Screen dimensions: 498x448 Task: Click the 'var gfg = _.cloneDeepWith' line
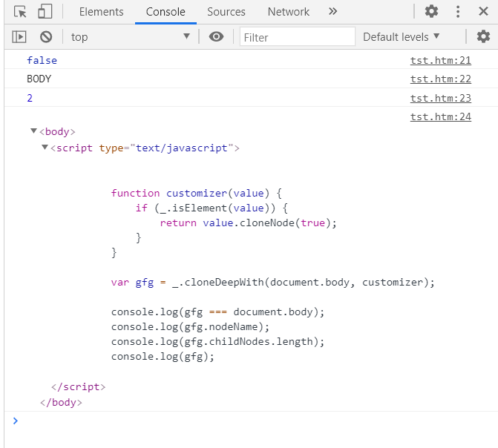pos(273,283)
